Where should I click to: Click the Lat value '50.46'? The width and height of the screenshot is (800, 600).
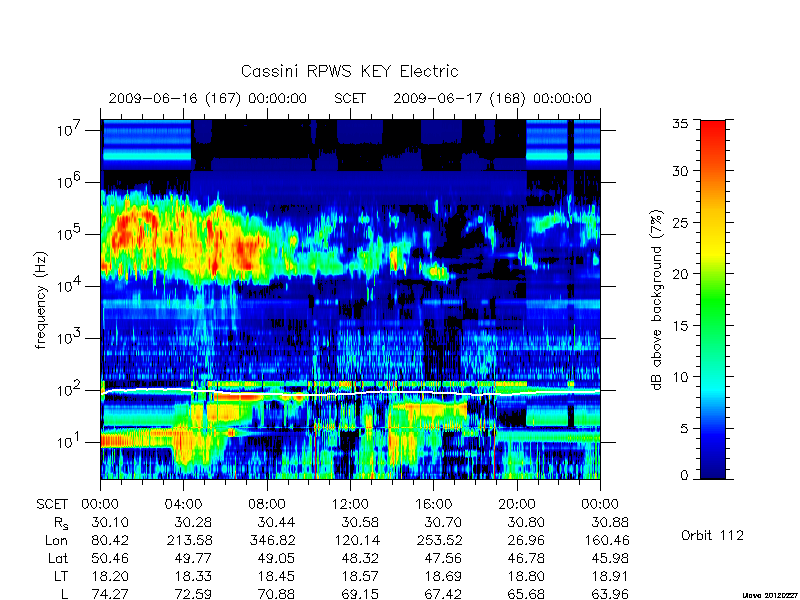point(110,559)
